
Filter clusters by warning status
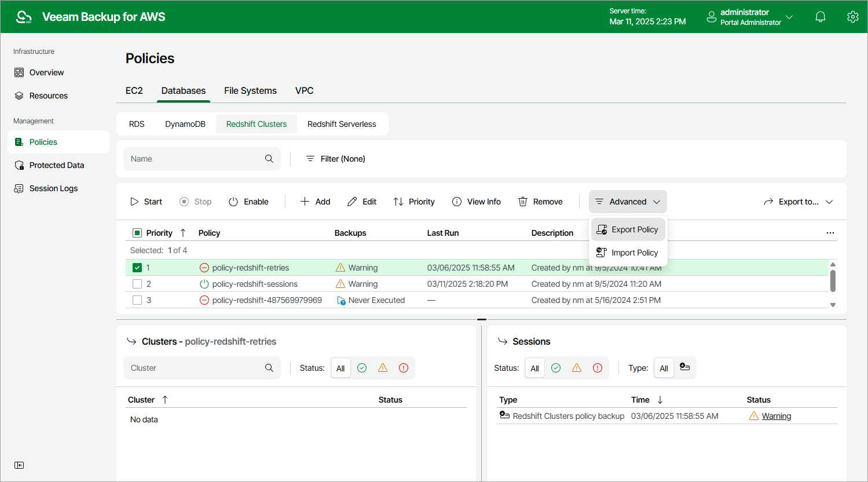pos(383,368)
